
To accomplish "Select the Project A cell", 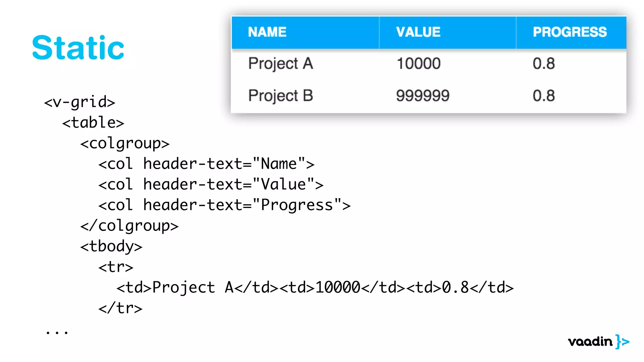I will click(x=280, y=64).
